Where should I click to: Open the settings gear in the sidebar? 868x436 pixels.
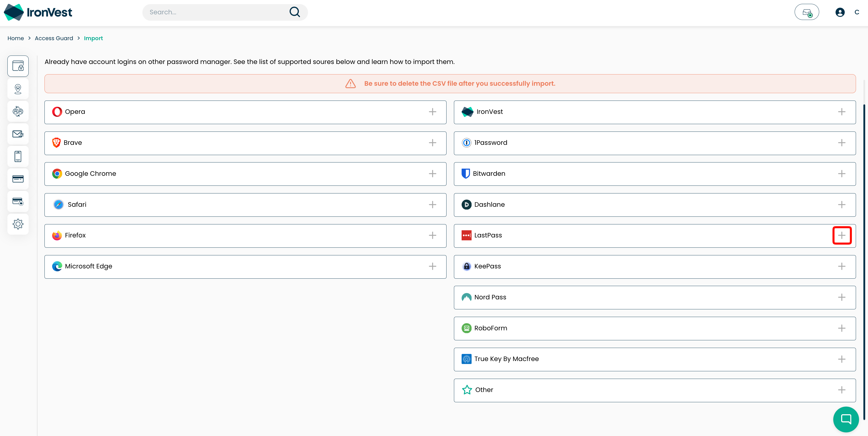(18, 224)
